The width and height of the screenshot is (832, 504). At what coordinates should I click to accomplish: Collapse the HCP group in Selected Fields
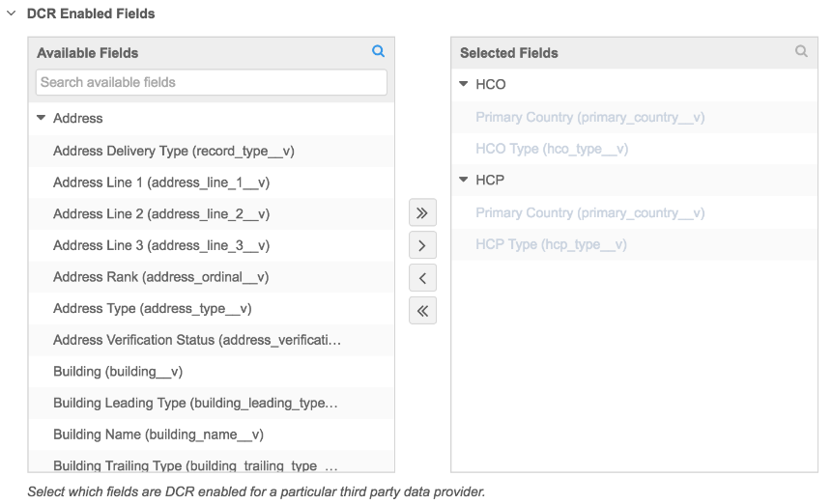464,181
